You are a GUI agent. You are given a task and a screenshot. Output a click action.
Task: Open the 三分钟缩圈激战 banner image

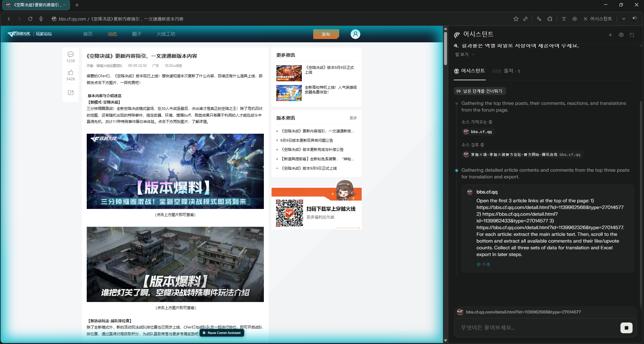coord(175,171)
